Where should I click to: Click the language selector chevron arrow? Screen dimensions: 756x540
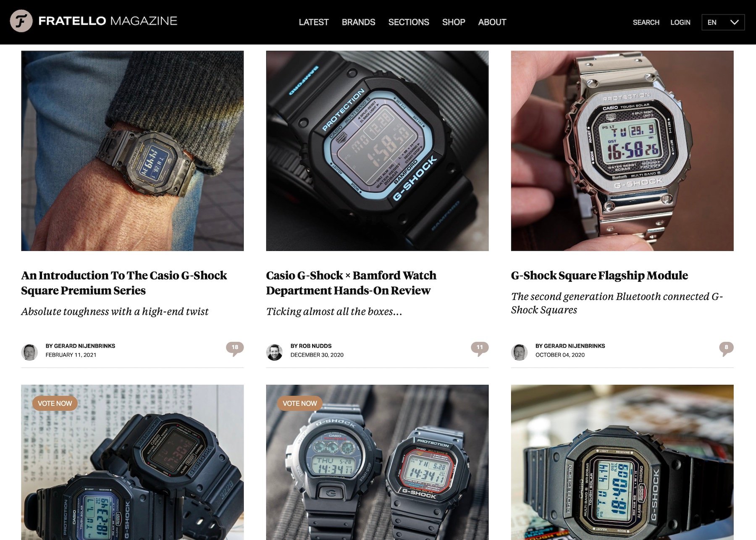coord(734,22)
